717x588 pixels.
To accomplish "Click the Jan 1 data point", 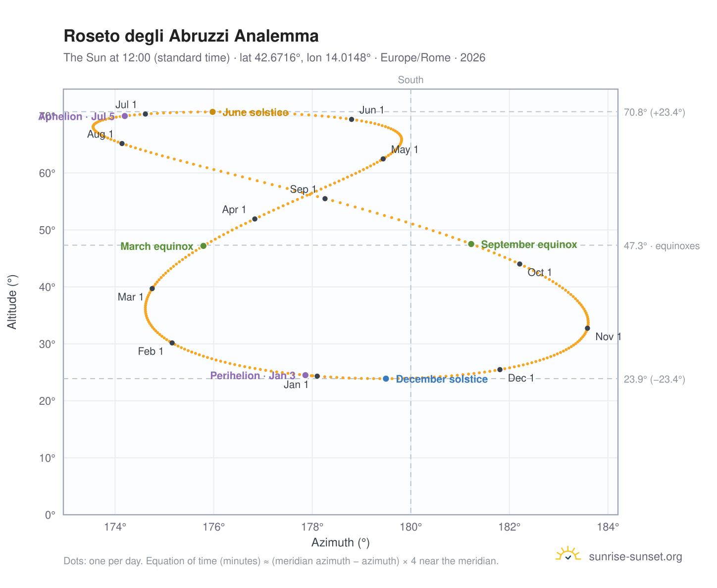I will pos(317,376).
